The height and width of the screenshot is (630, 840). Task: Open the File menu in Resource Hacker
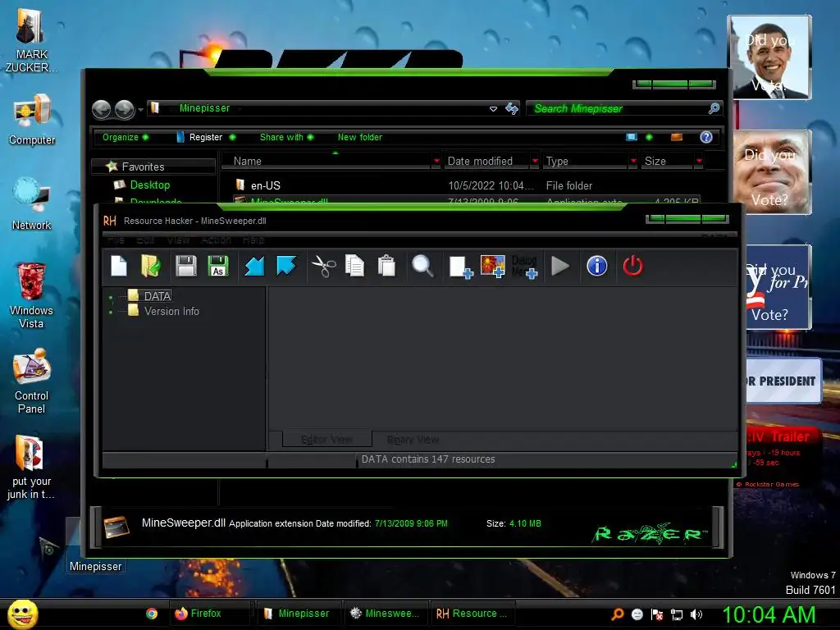[x=116, y=240]
